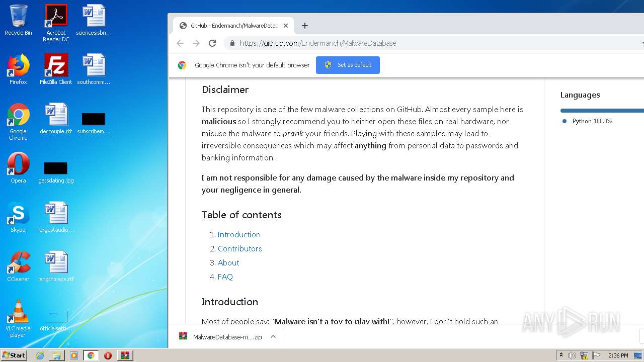The width and height of the screenshot is (644, 362).
Task: Click Action Center flag icon
Action: click(x=595, y=355)
